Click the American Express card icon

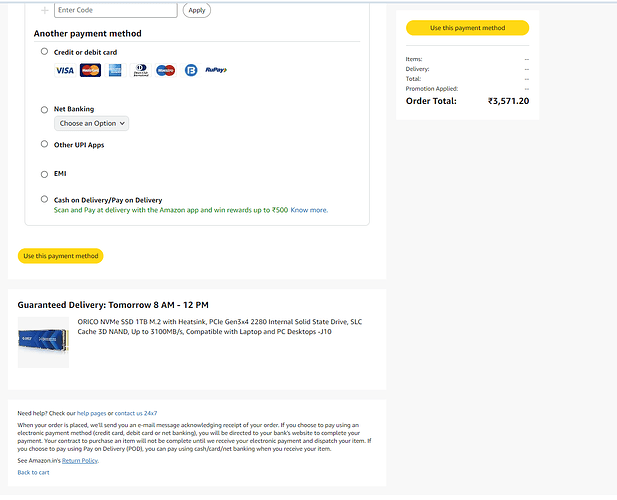click(x=115, y=70)
